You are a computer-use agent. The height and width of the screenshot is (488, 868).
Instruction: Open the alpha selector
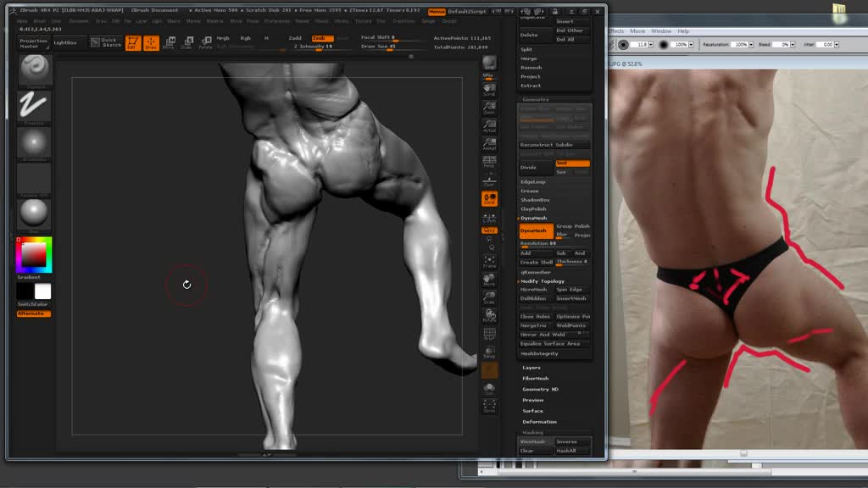[34, 142]
